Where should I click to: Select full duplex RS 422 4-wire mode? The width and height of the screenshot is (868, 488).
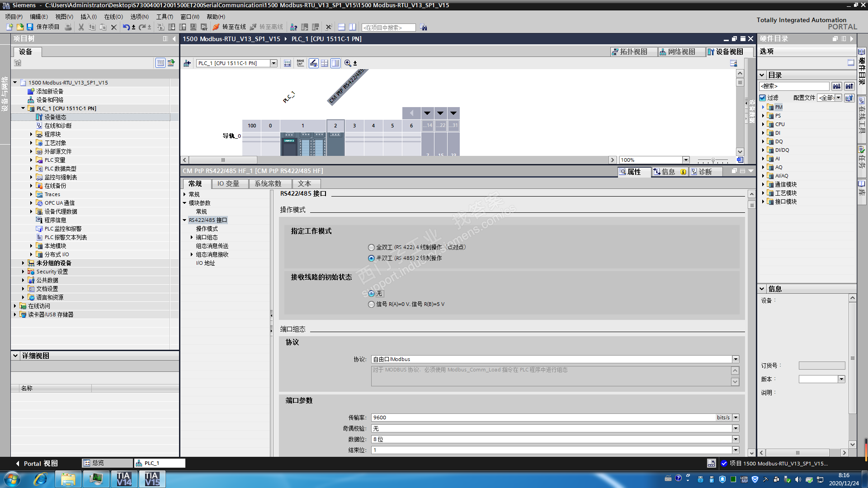pos(371,248)
